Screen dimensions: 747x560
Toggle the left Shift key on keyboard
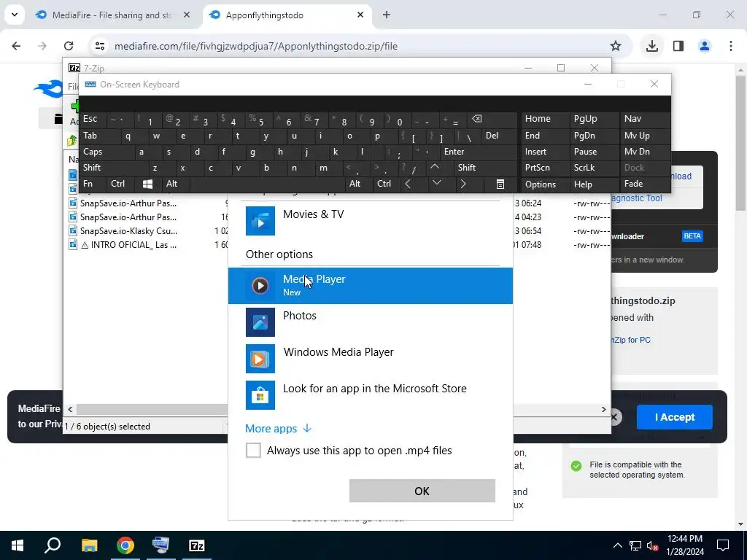click(113, 168)
